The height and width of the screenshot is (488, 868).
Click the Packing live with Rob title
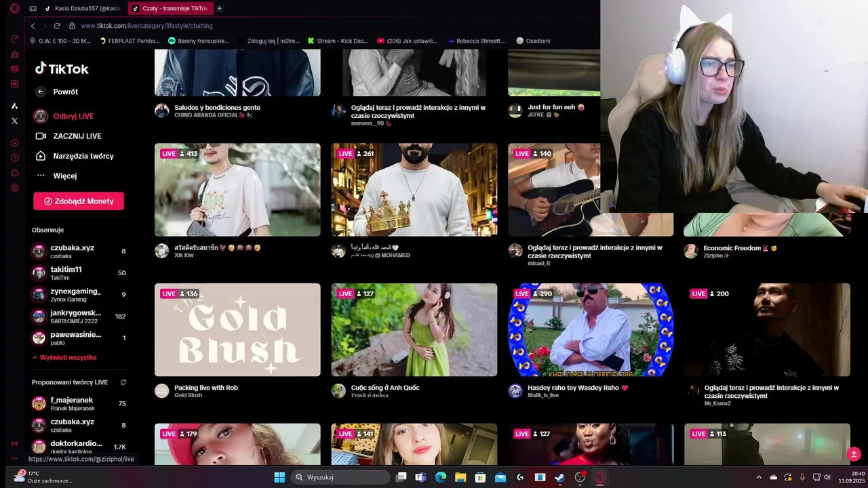(206, 388)
